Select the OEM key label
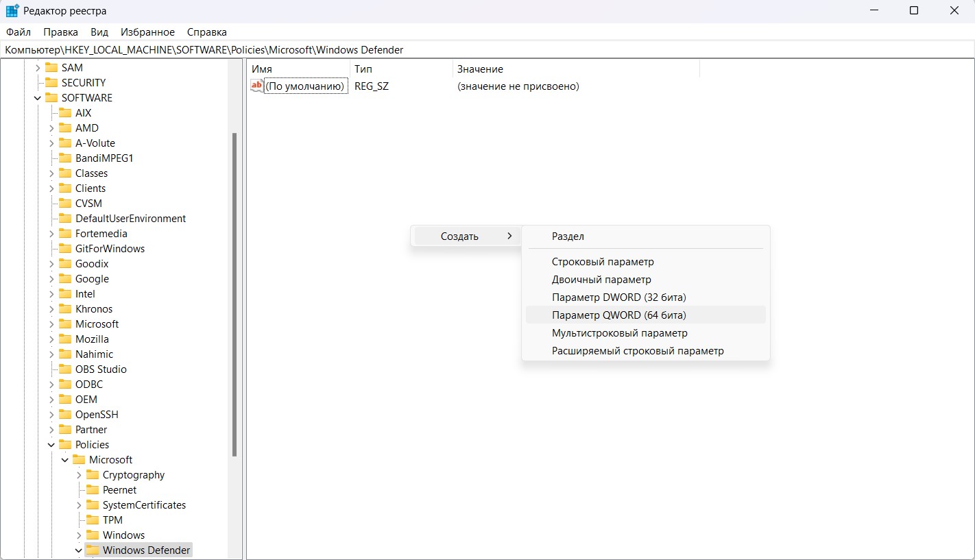Screen dimensions: 975x560 (x=86, y=399)
